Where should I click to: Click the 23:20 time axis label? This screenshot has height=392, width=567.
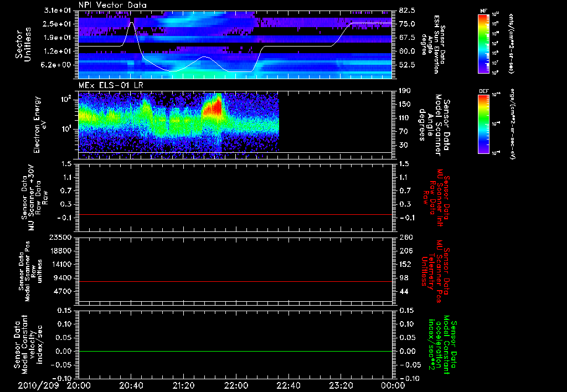341,385
